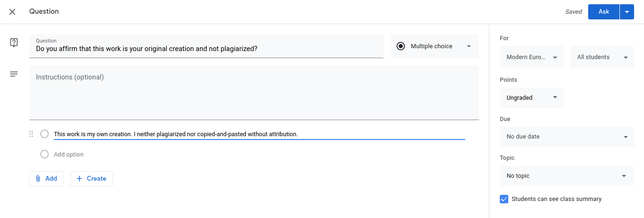This screenshot has width=644, height=218.
Task: Open the Ungraded points dropdown
Action: (x=531, y=98)
